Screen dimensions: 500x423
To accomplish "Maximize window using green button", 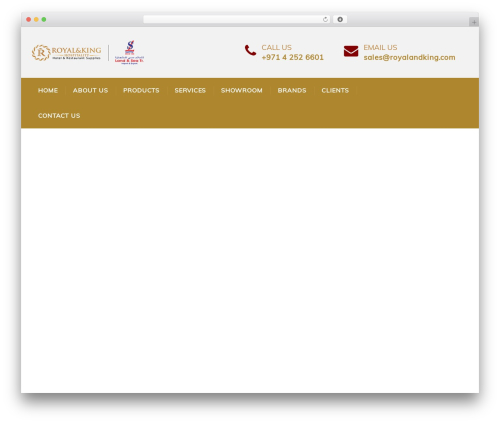I will [44, 20].
